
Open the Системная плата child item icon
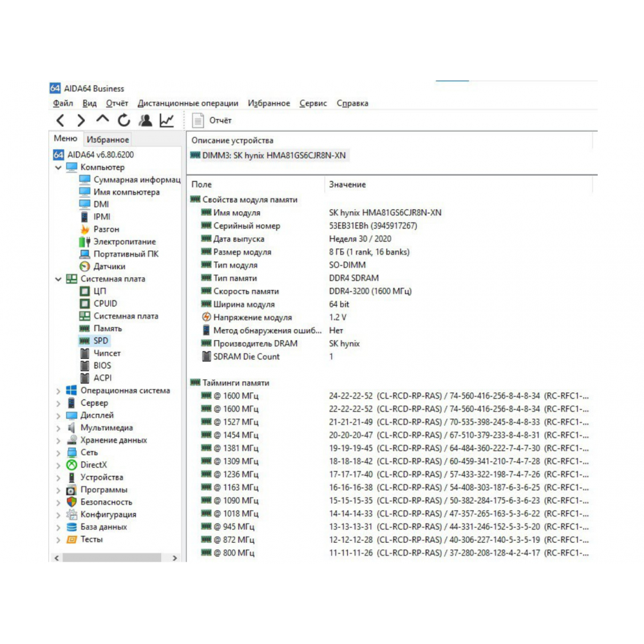(84, 316)
